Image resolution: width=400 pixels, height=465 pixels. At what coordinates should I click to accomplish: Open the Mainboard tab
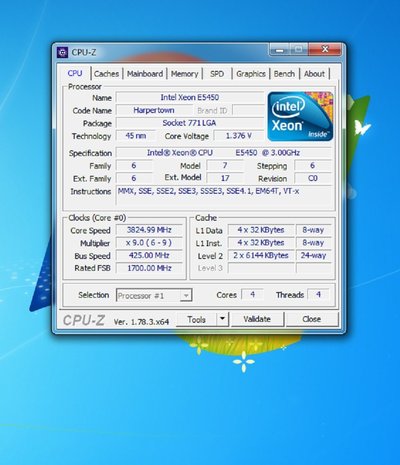point(145,74)
